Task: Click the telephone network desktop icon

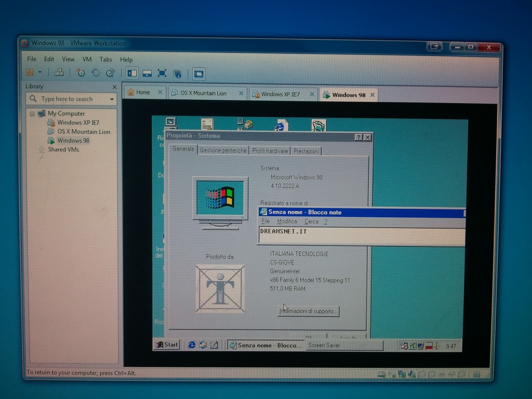Action: [245, 124]
